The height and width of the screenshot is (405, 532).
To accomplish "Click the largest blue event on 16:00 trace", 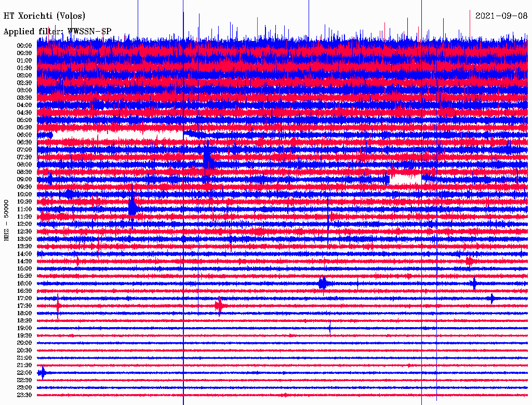I will (x=323, y=283).
